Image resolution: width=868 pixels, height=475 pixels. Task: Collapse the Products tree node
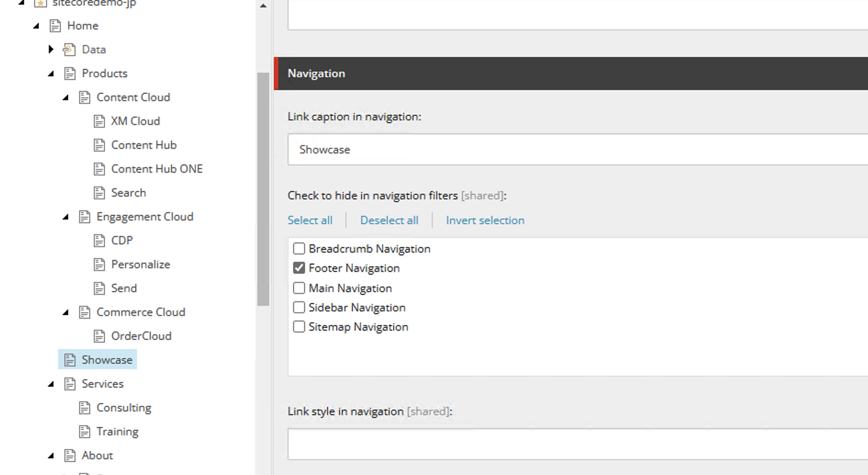[51, 74]
